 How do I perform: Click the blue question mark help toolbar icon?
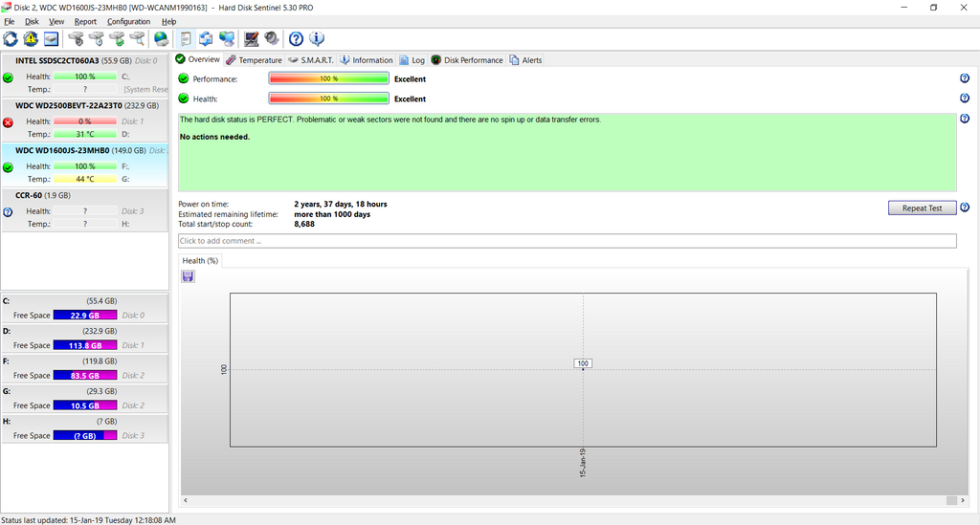pyautogui.click(x=297, y=38)
